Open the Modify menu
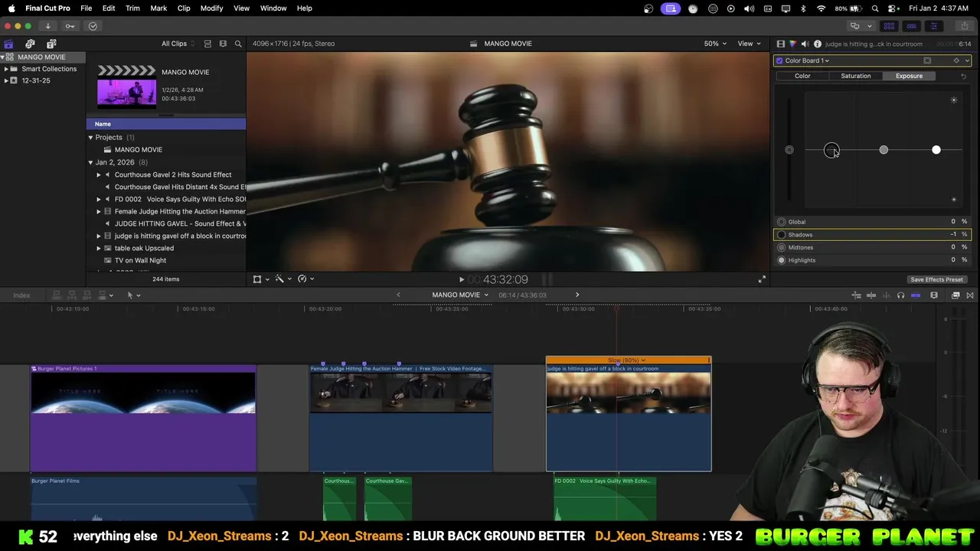The image size is (980, 551). point(211,8)
